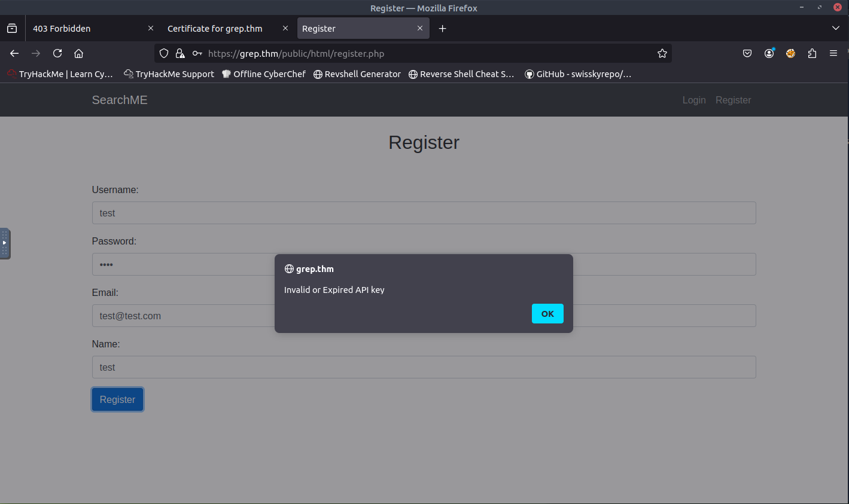This screenshot has height=504, width=849.
Task: Switch to Certificate for grep.thm tab
Action: [215, 28]
